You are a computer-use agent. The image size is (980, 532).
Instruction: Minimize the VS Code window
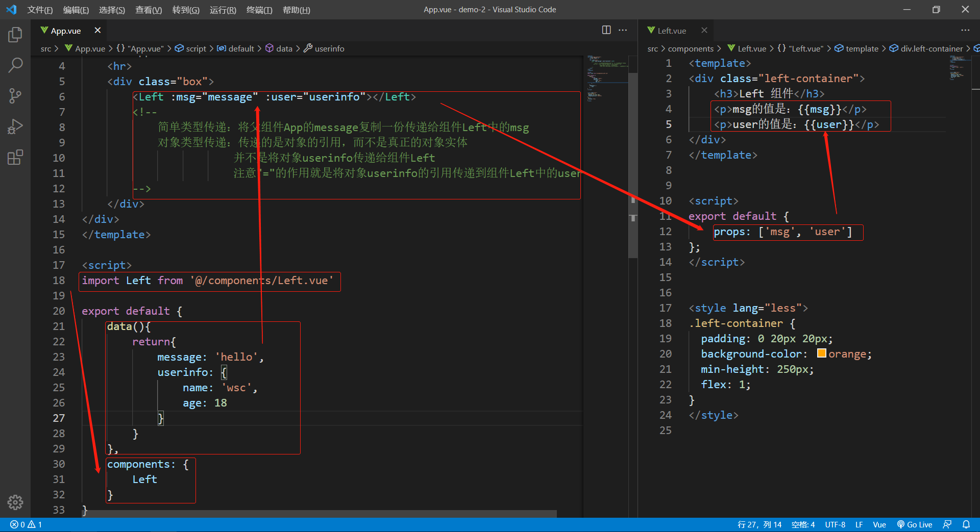[907, 10]
